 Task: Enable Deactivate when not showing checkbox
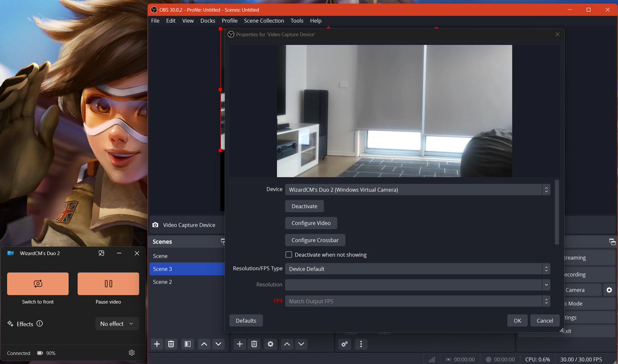289,254
